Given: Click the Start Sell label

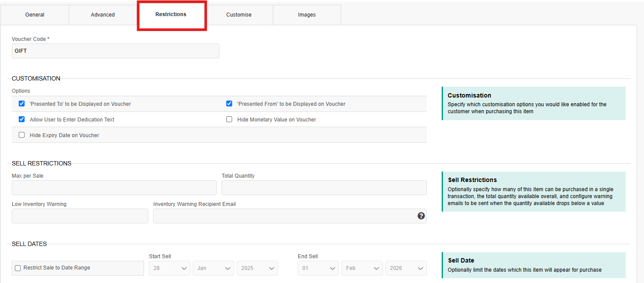Looking at the screenshot, I should pos(160,256).
